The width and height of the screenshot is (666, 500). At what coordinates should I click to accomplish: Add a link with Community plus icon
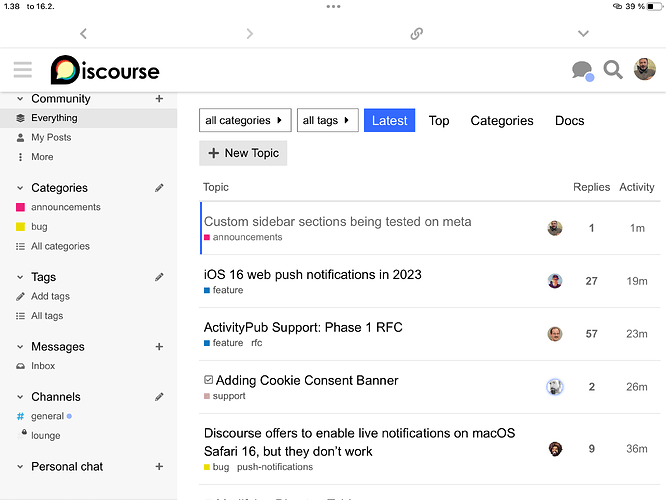point(159,99)
